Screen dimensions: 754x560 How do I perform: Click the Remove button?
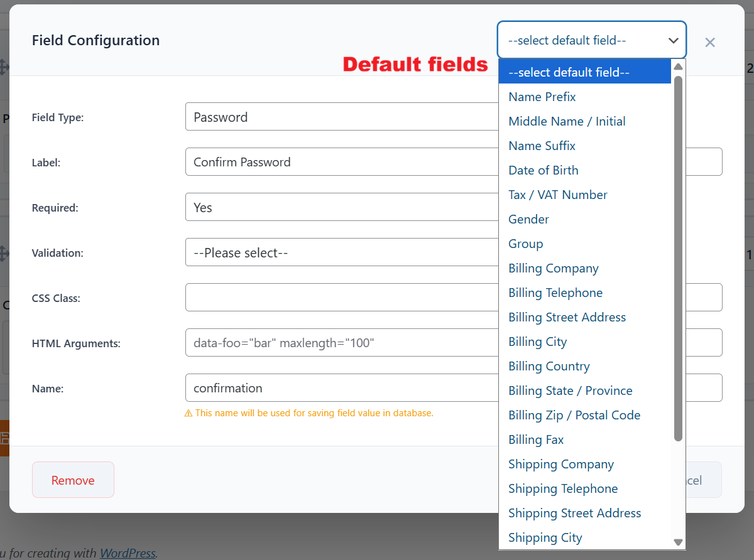[73, 479]
